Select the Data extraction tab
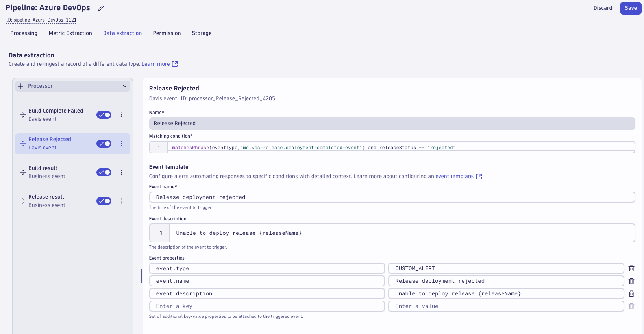Image resolution: width=644 pixels, height=334 pixels. pos(122,33)
